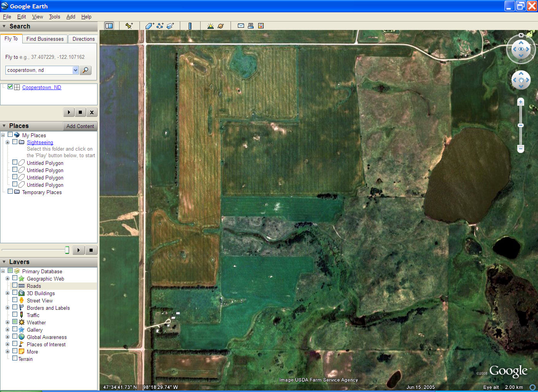Open the View menu

38,17
